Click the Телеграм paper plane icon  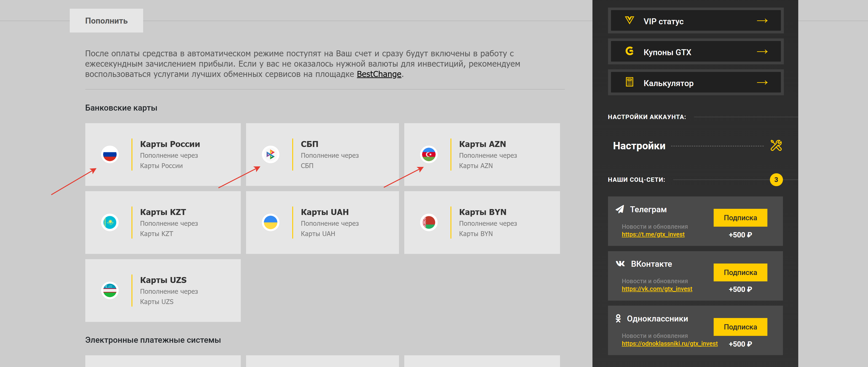click(620, 209)
